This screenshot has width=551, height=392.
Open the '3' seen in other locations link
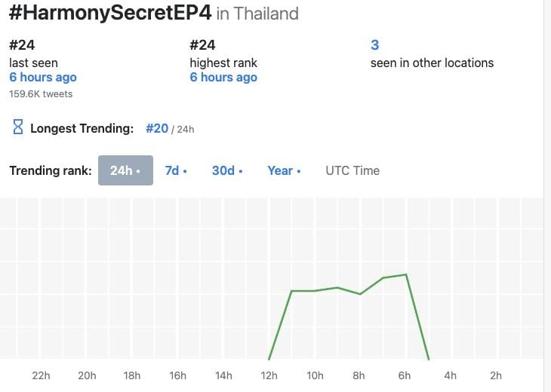[374, 45]
